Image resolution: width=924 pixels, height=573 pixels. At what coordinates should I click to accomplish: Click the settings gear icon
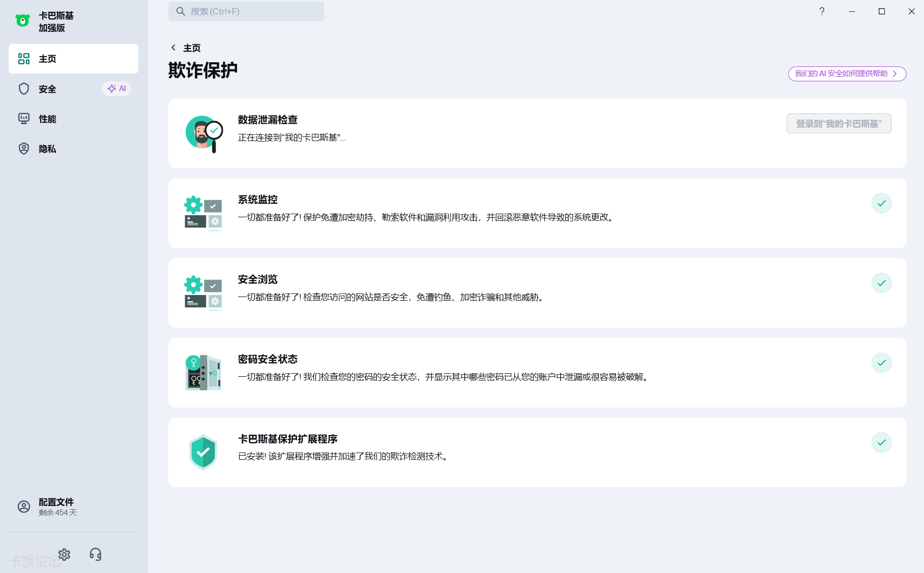(64, 554)
